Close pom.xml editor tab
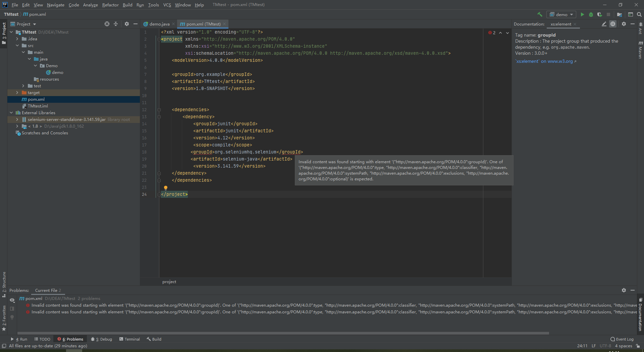644x352 pixels. (x=224, y=24)
